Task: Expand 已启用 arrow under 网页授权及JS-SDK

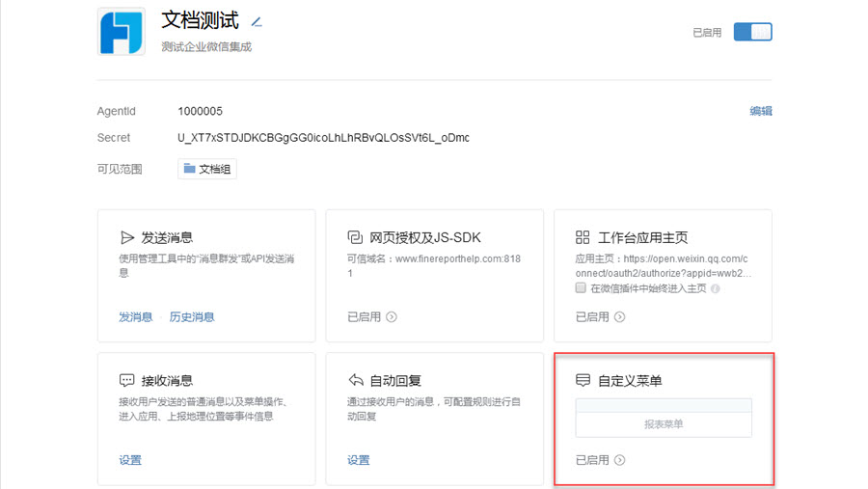Action: pyautogui.click(x=392, y=316)
